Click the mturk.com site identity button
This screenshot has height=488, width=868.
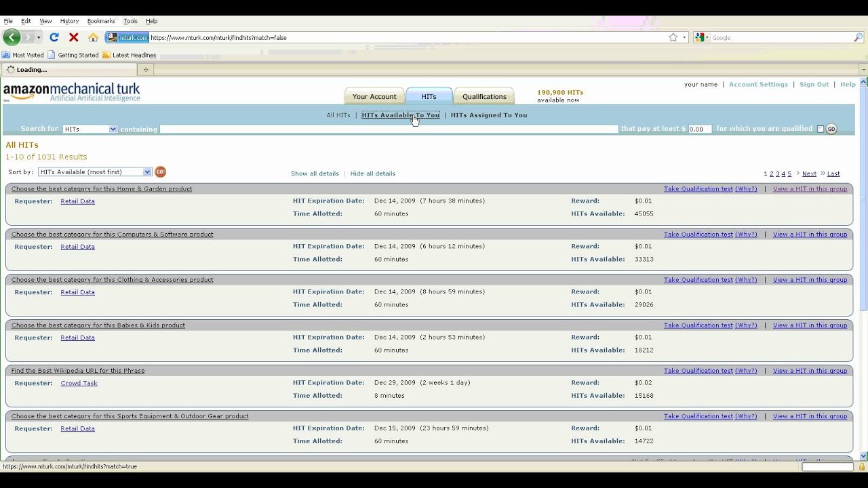127,37
